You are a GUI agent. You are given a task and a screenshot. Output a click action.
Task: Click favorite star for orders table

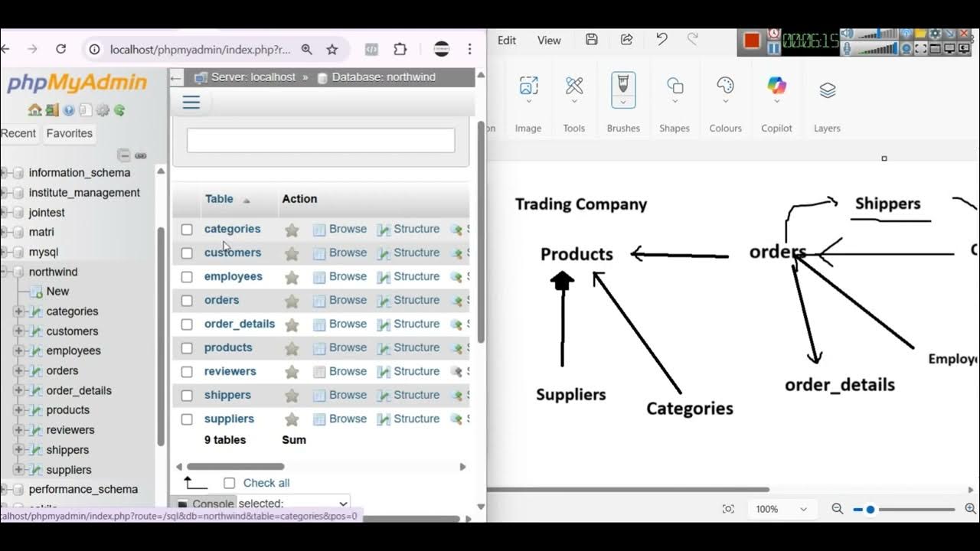click(292, 301)
